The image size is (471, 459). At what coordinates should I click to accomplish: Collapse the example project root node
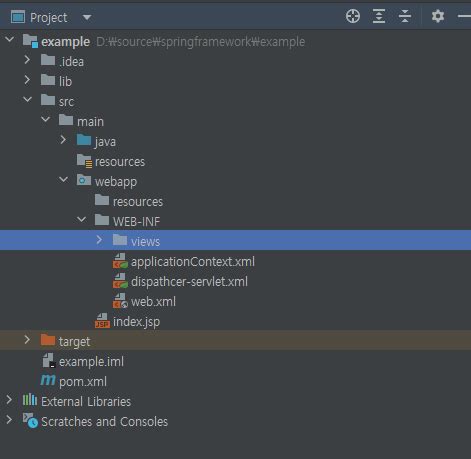click(10, 39)
